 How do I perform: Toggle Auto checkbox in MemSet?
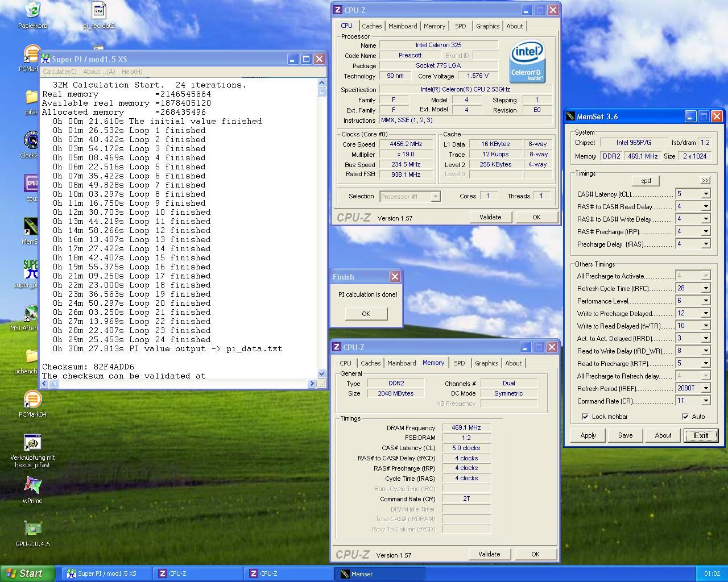[685, 417]
